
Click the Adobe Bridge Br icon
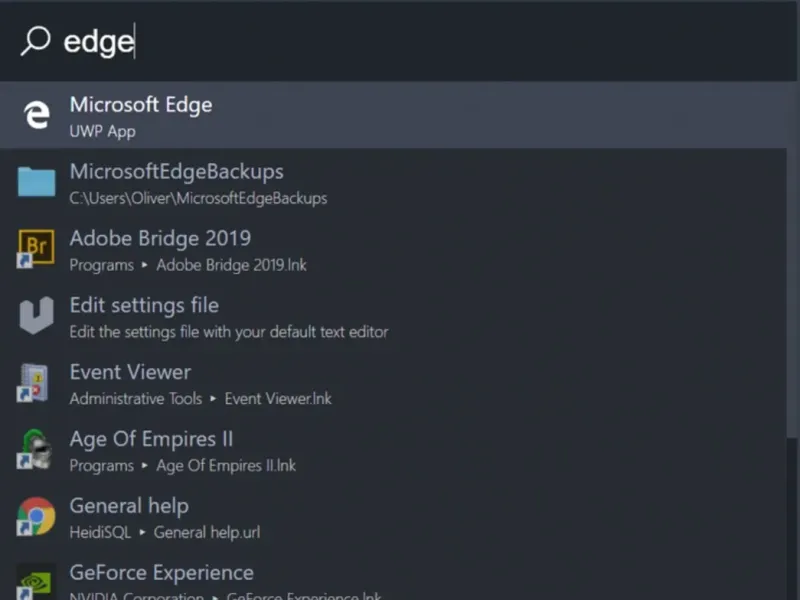click(36, 248)
